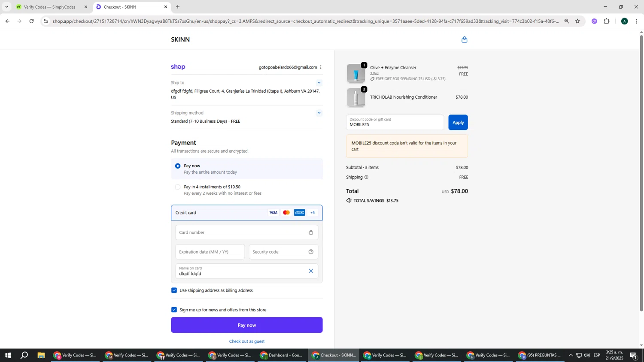Click the American Express icon
Viewport: 644px width, 362px height.
(299, 213)
